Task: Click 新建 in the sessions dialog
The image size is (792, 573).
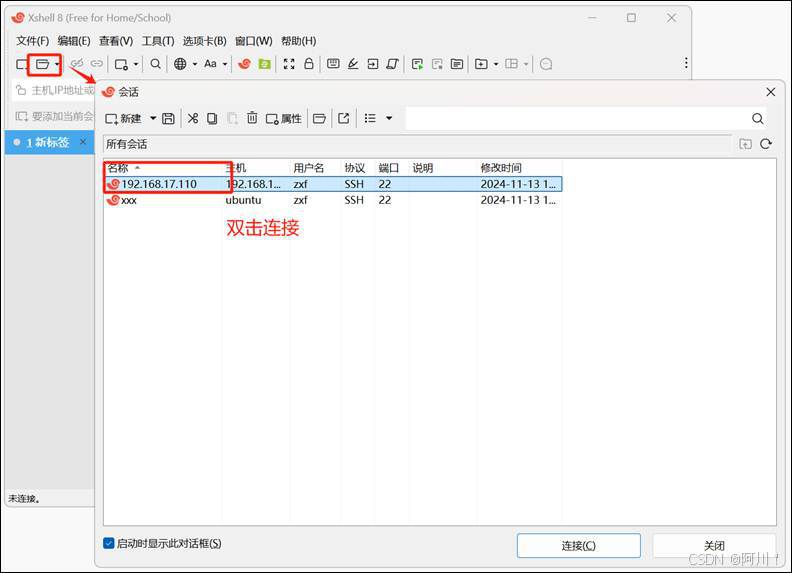Action: coord(123,119)
